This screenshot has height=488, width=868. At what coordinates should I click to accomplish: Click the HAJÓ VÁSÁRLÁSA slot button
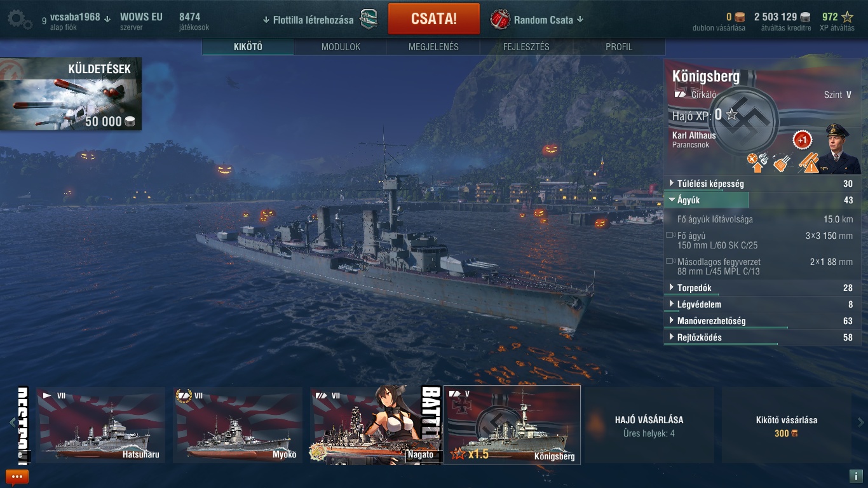(x=649, y=426)
